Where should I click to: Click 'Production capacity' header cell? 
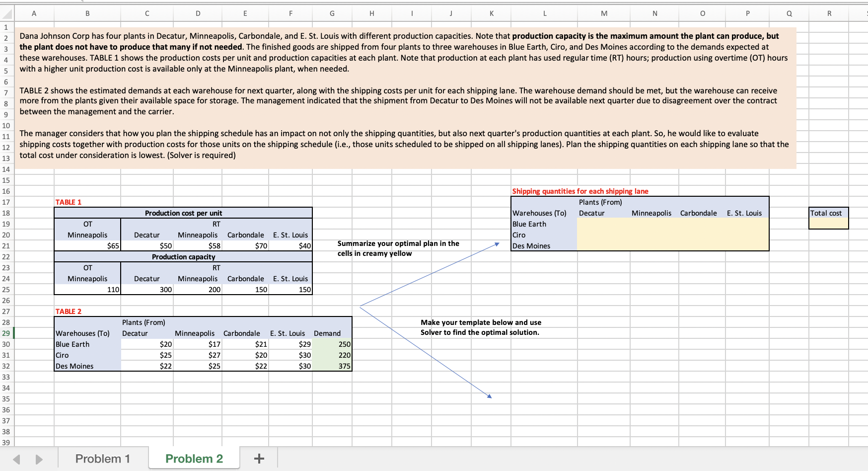183,257
